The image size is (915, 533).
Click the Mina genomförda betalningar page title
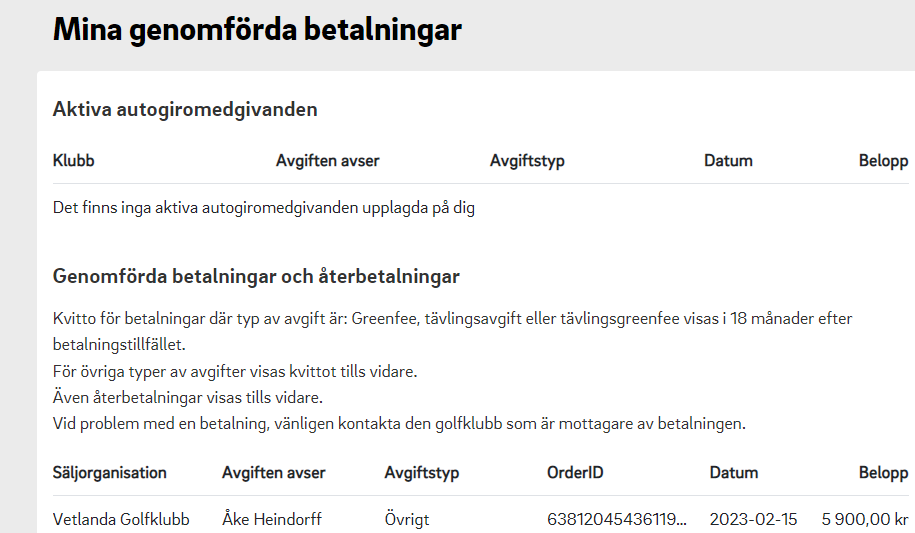(257, 29)
